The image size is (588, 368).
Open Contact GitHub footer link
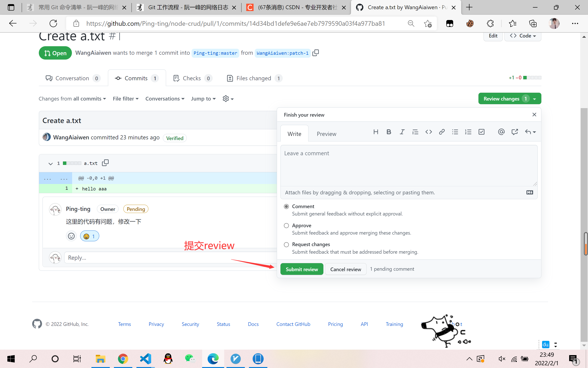click(x=293, y=324)
